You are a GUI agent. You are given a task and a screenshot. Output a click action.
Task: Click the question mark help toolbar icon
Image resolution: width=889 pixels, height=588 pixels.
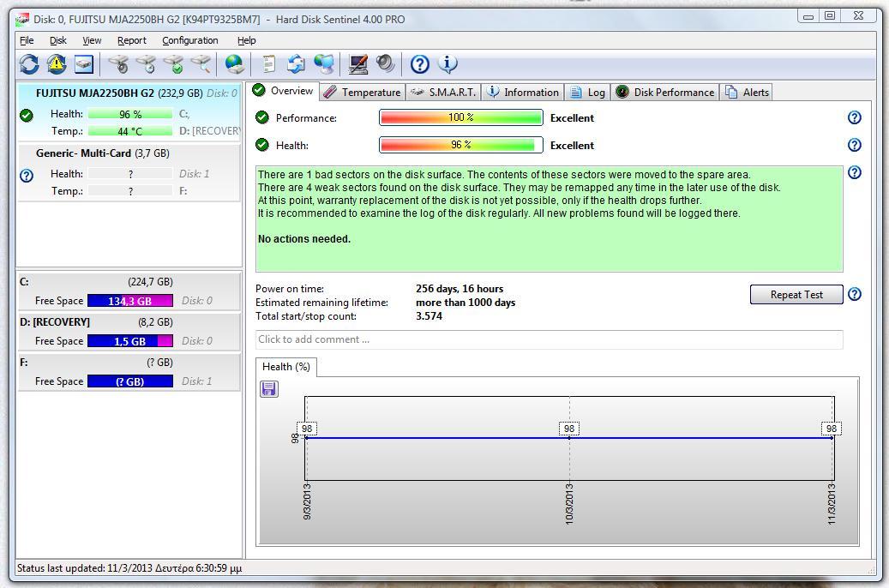[419, 64]
